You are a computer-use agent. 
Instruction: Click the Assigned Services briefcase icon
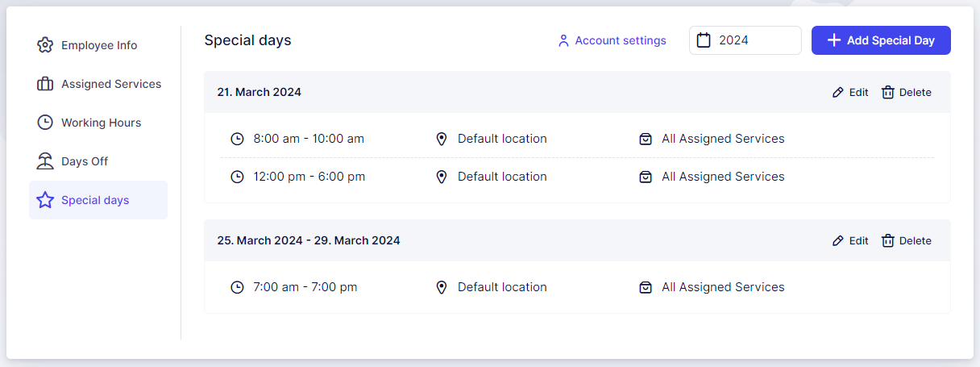click(45, 84)
